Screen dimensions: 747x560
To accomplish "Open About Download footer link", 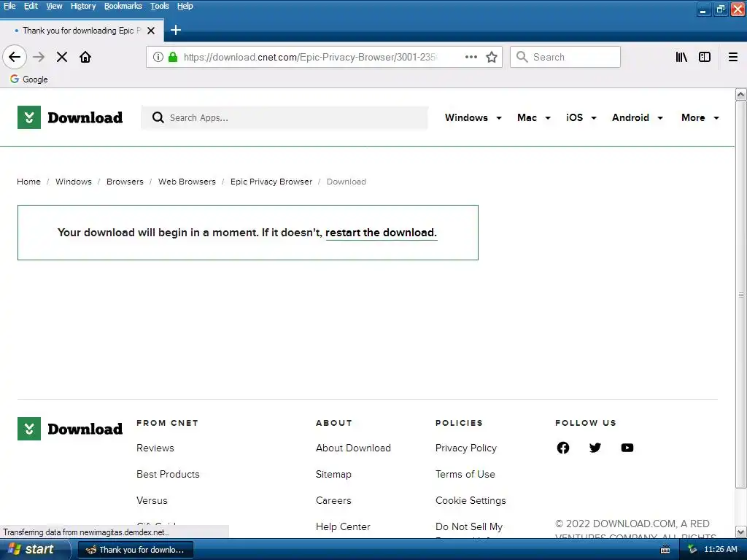I will (x=353, y=448).
